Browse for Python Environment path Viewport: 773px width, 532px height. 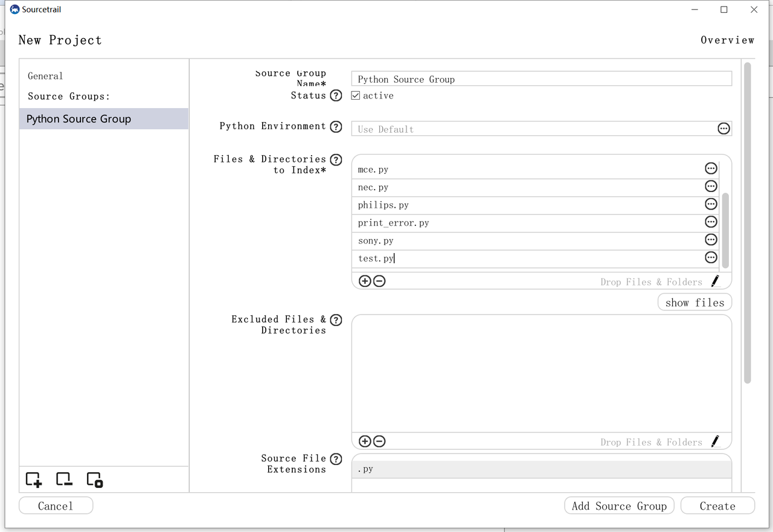(x=723, y=128)
